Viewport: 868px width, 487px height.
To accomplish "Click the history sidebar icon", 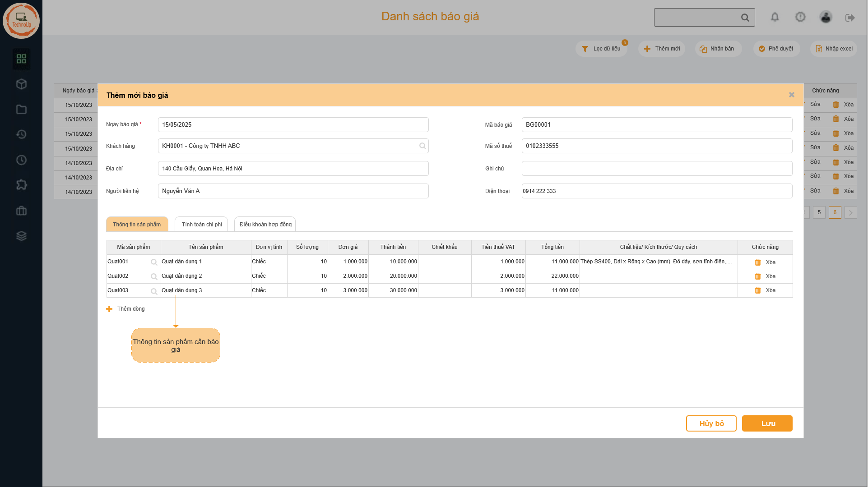I will click(x=21, y=134).
